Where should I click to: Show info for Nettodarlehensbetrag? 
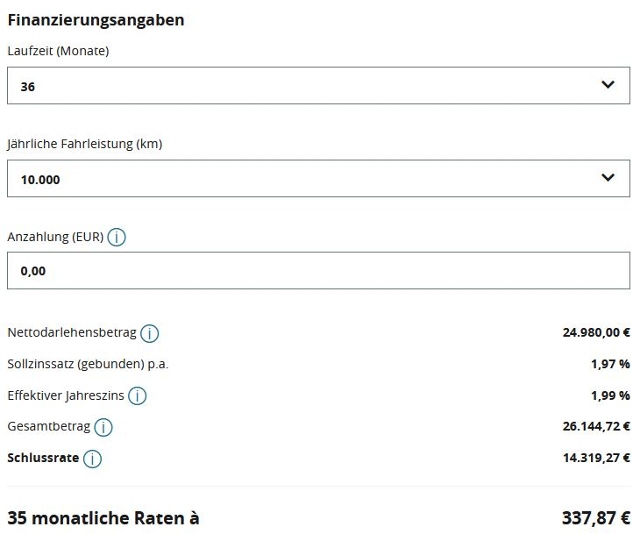(149, 333)
